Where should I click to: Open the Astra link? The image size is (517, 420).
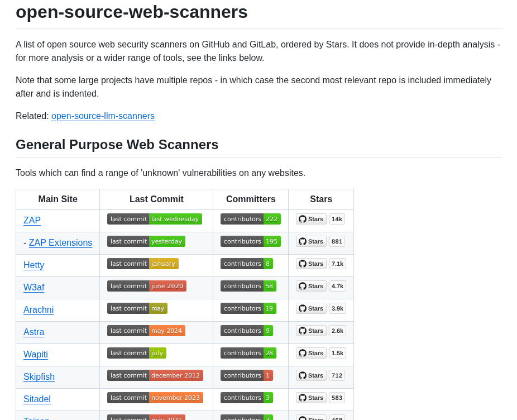click(x=33, y=332)
